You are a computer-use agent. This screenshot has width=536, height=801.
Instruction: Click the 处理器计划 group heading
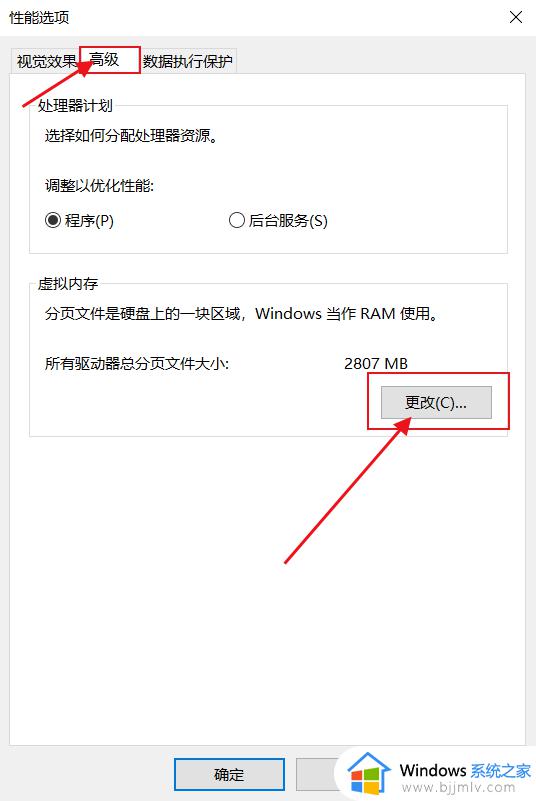point(75,106)
